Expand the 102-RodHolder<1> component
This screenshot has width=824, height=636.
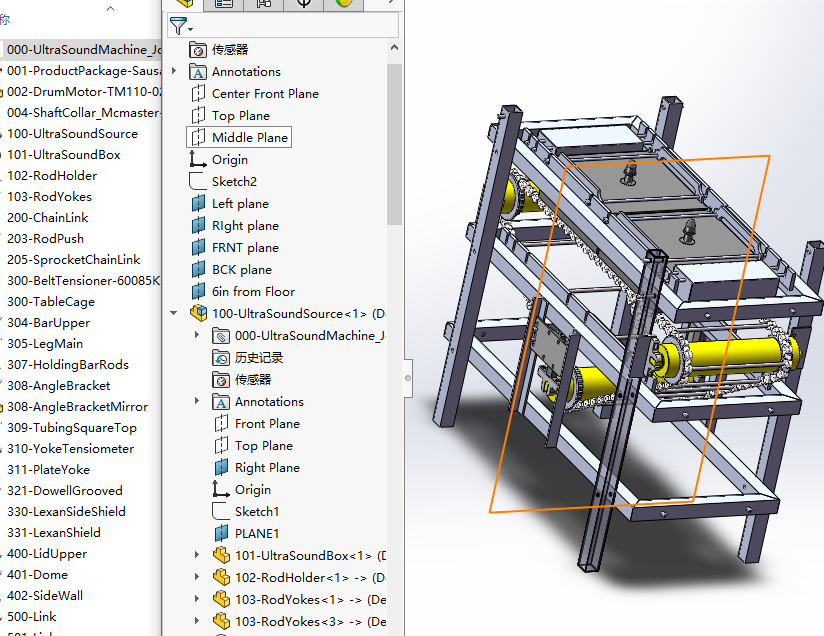pos(197,577)
